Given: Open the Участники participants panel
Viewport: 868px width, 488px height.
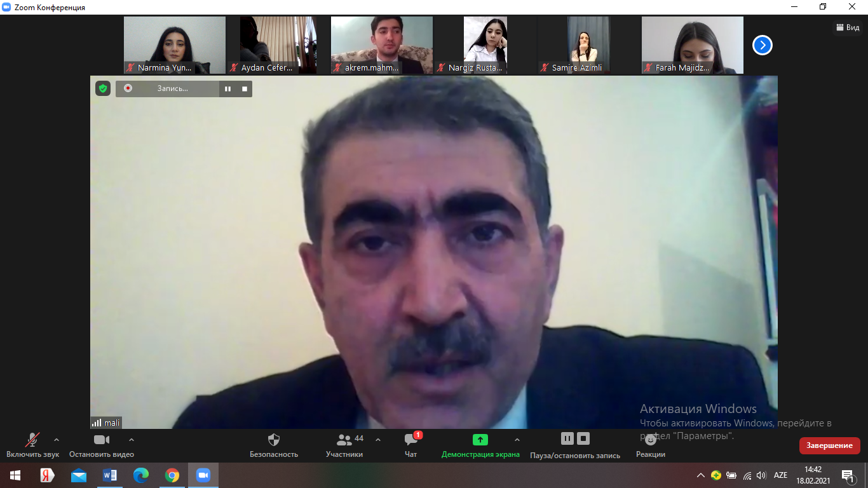Looking at the screenshot, I should tap(344, 440).
